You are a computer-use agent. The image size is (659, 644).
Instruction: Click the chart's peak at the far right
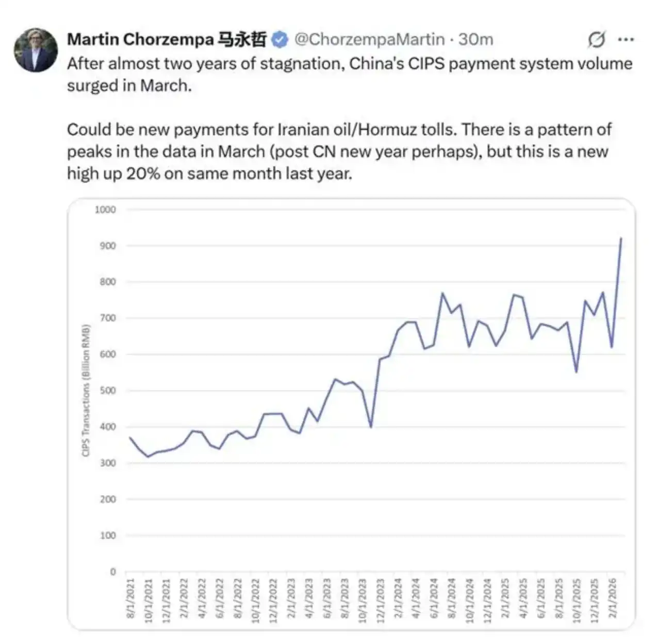tap(621, 239)
